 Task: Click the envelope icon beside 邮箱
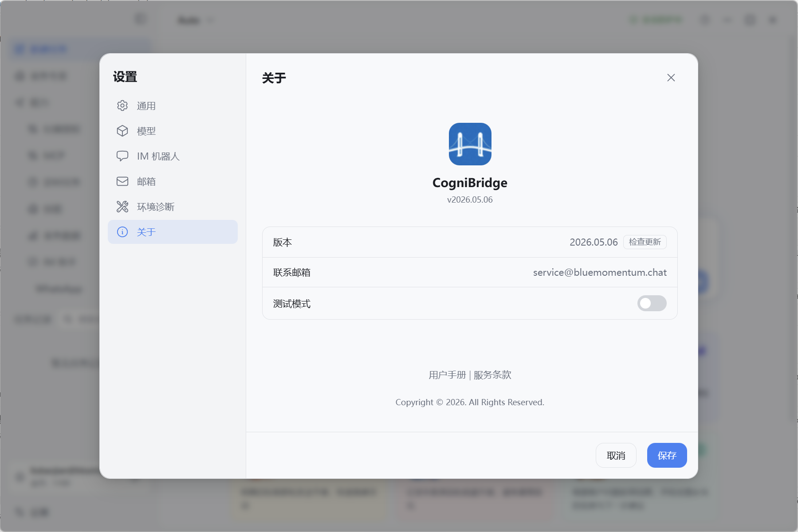tap(122, 181)
